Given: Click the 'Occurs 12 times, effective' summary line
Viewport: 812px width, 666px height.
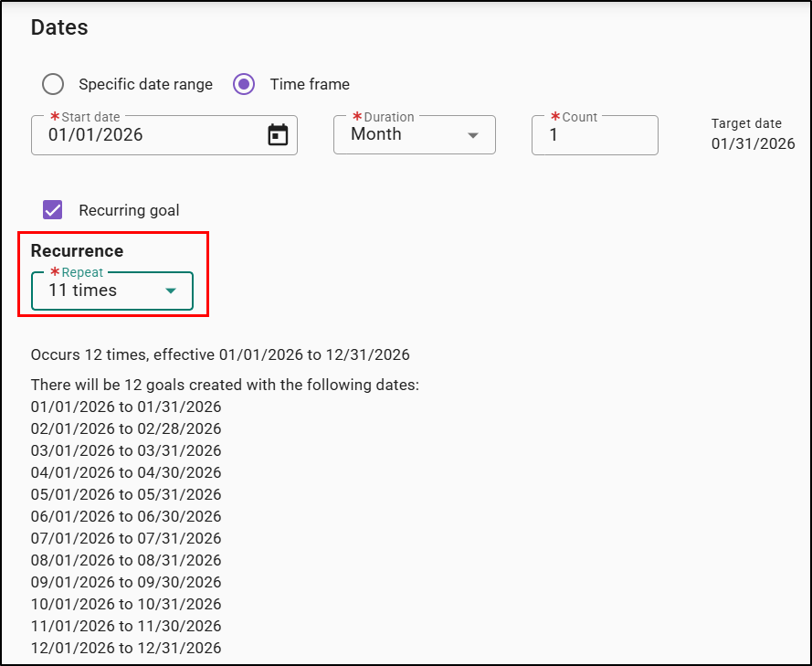Looking at the screenshot, I should coord(220,354).
